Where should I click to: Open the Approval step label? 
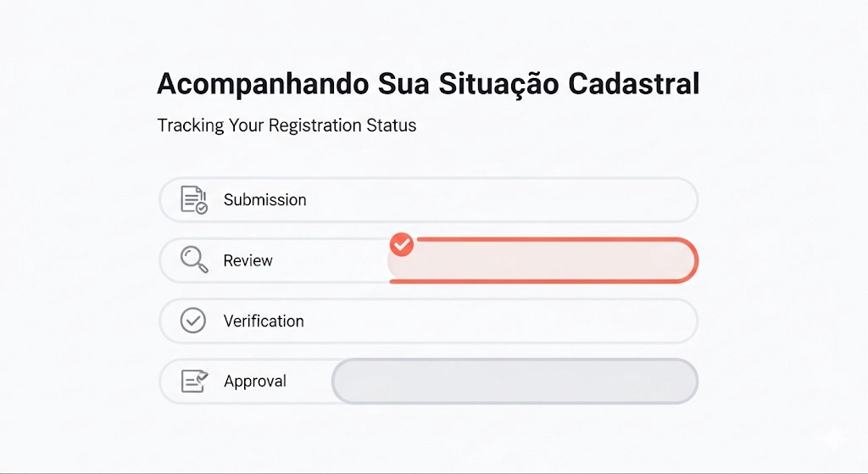coord(255,382)
